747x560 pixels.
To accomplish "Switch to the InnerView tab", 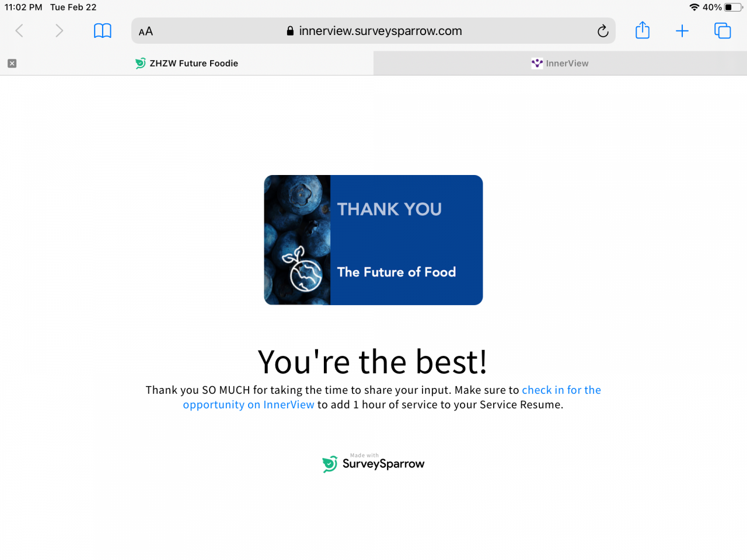I will tap(560, 63).
